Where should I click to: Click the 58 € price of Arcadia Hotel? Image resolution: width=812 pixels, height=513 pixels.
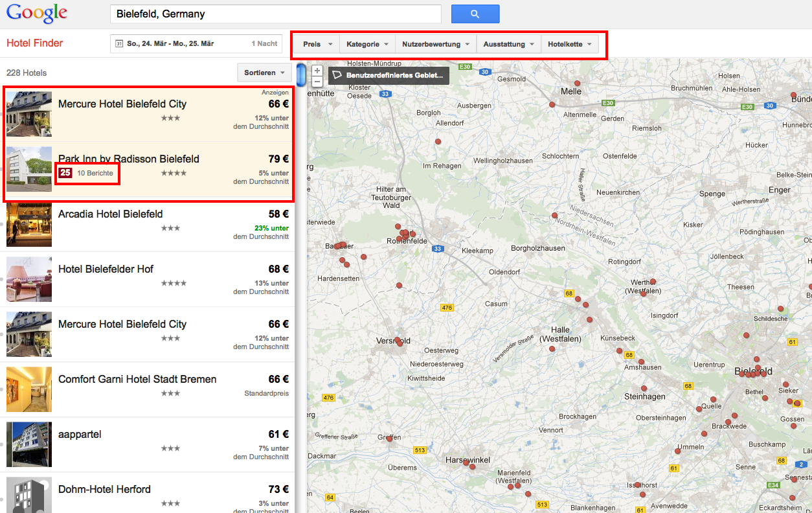(278, 214)
